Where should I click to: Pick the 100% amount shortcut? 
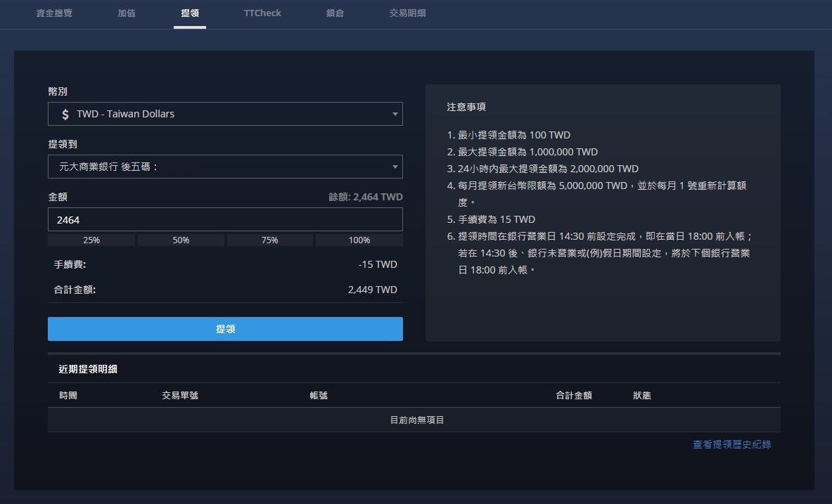(359, 240)
